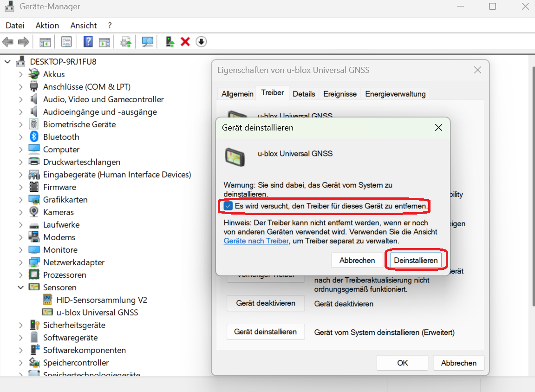Collapse the Sensoren tree node
The image size is (535, 392).
(20, 287)
